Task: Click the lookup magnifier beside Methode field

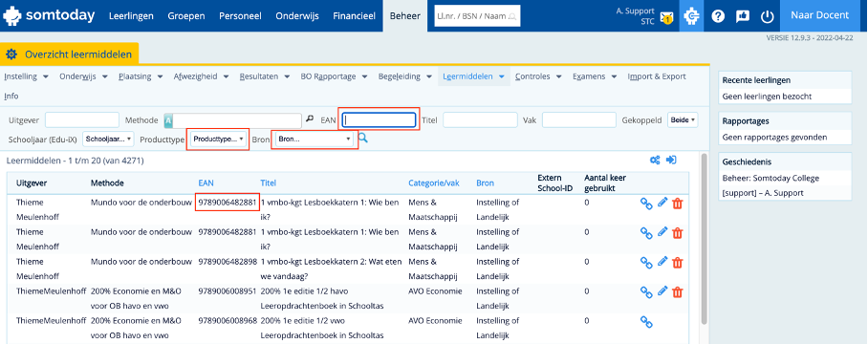Action: click(x=310, y=118)
